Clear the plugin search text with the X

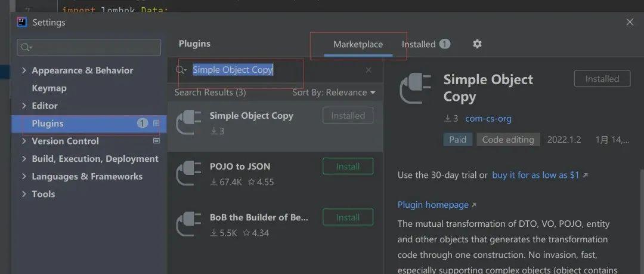point(369,70)
